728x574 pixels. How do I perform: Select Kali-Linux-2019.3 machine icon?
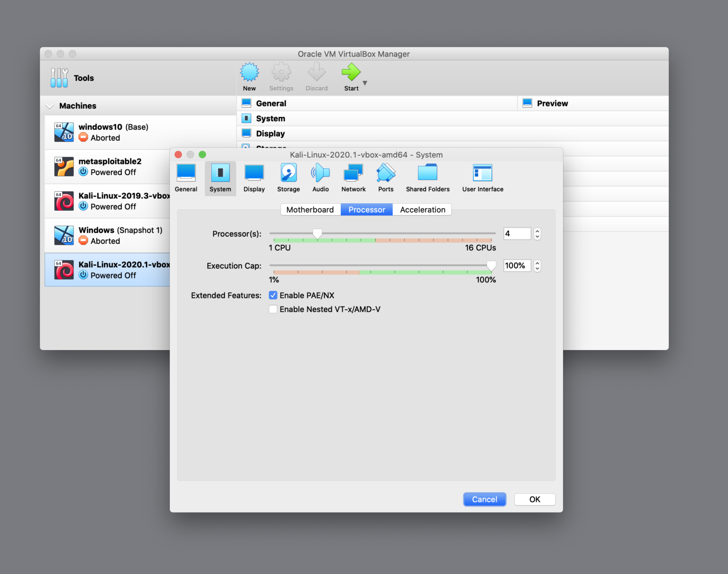[64, 201]
